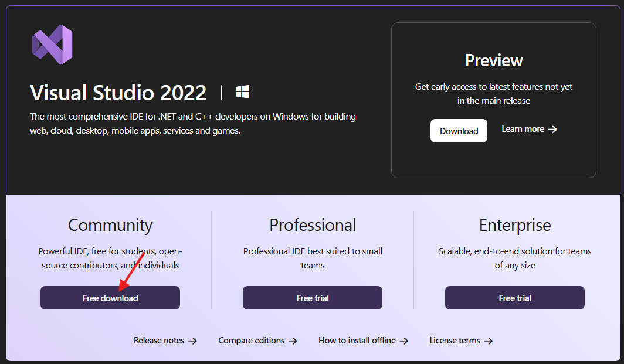Image resolution: width=624 pixels, height=364 pixels.
Task: Click the text "Scalable, end-to-end solution for teams"
Action: tap(515, 251)
